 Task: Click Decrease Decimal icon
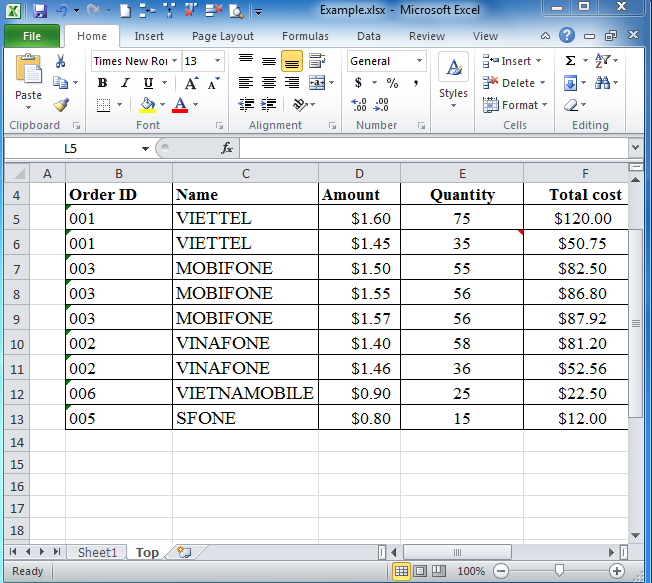pyautogui.click(x=381, y=104)
